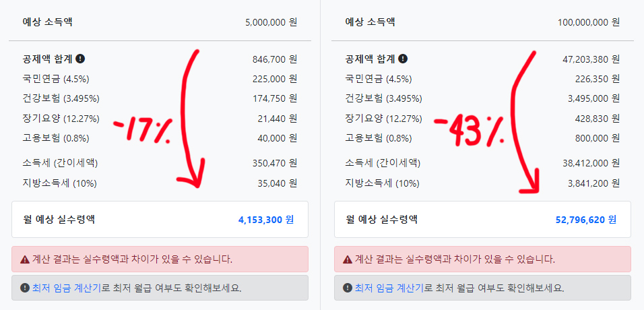
Task: Click info icon beside left 공제액 합계
Action: coord(81,59)
